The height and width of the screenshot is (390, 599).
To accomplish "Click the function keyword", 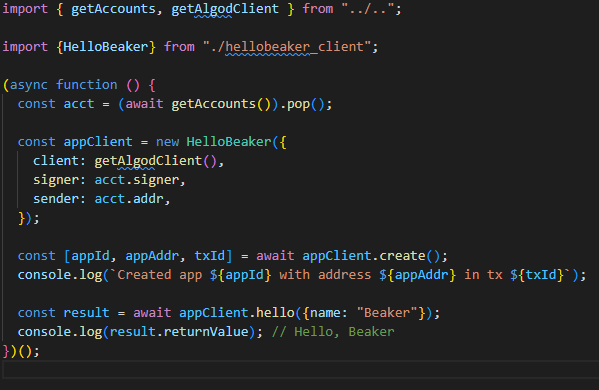I will (87, 85).
